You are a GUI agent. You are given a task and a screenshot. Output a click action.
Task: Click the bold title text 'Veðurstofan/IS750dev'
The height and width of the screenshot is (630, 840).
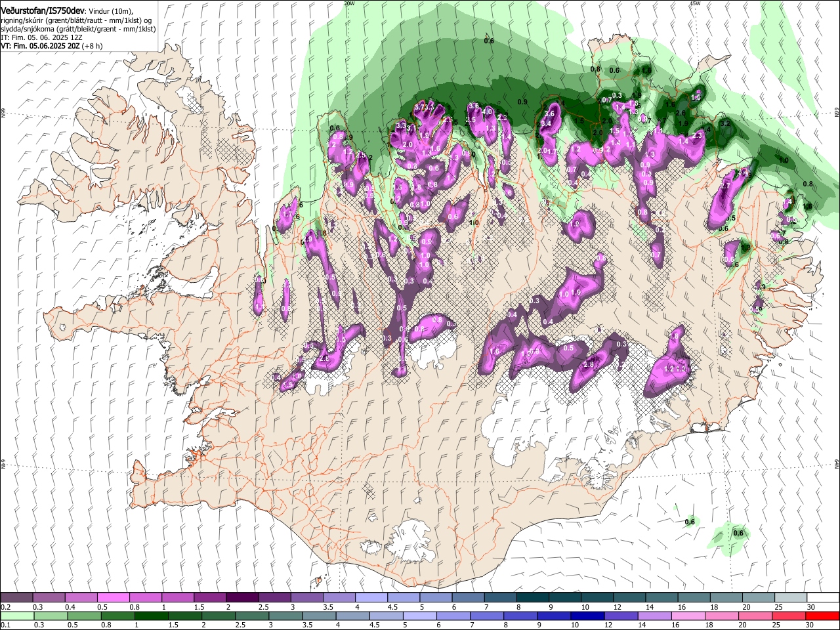pyautogui.click(x=42, y=10)
